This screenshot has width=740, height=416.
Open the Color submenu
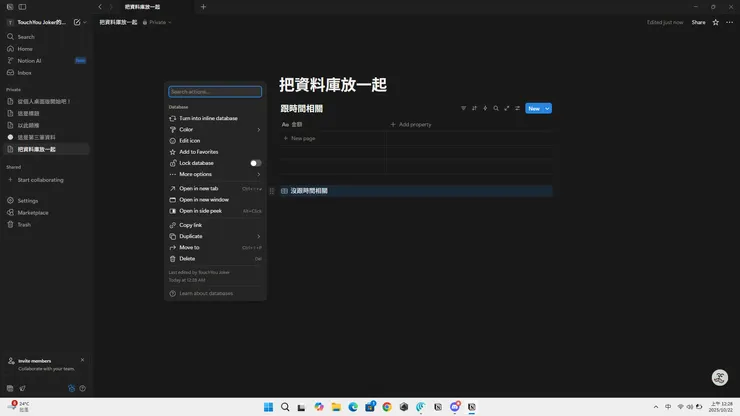tap(215, 129)
